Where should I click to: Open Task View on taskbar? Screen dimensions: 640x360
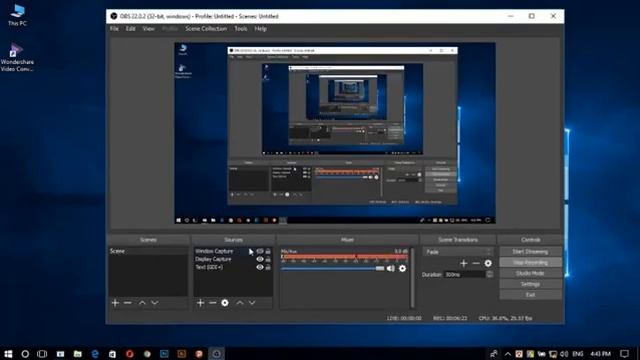42,354
